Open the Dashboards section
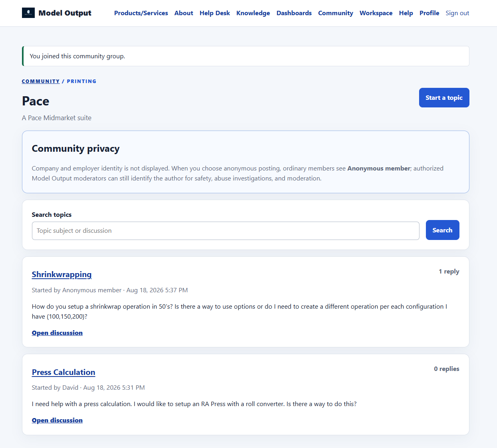497x448 pixels. click(x=294, y=13)
